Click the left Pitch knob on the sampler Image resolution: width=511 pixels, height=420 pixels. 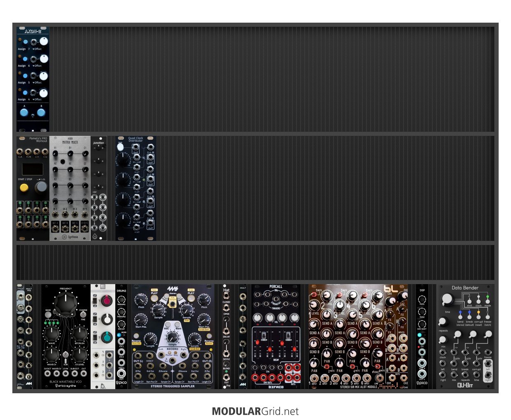tap(141, 300)
